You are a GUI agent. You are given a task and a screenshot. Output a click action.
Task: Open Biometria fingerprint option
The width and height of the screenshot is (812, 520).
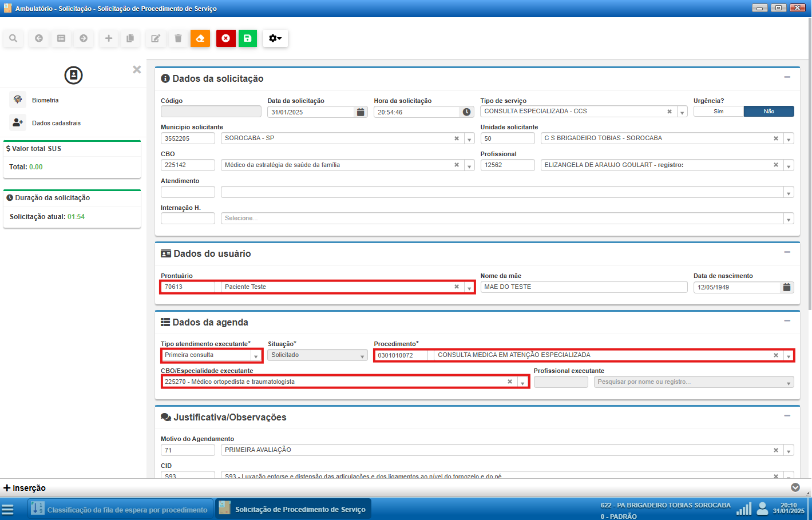[45, 100]
